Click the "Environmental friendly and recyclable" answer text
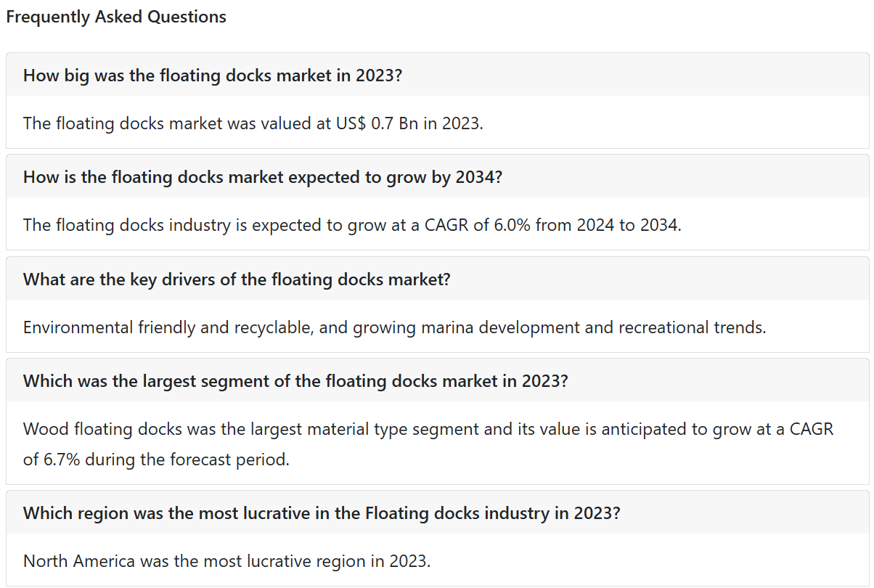Viewport: 874px width, 588px height. pos(395,327)
